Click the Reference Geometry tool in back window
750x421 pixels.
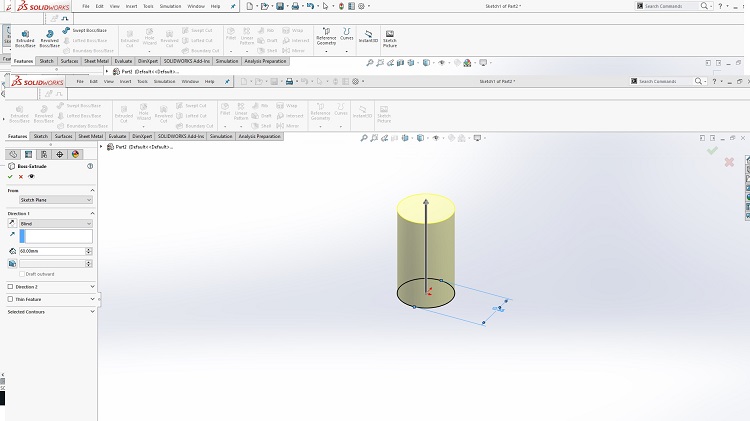point(326,36)
